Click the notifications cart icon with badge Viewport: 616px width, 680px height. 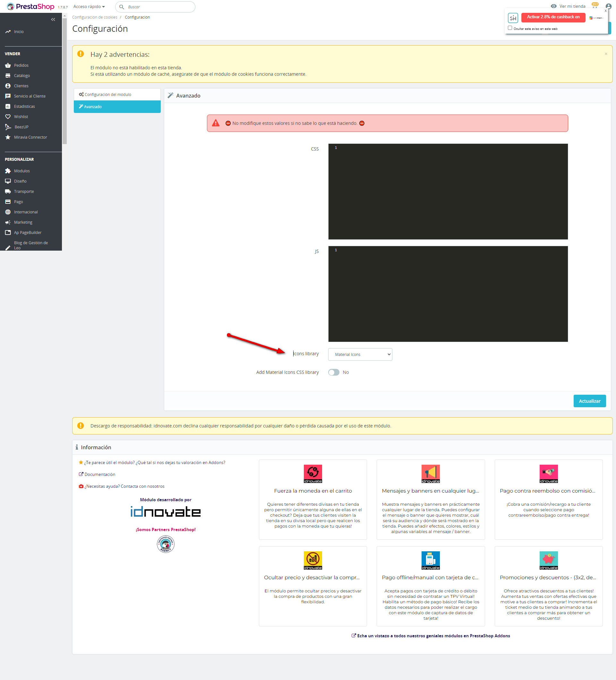coord(595,6)
